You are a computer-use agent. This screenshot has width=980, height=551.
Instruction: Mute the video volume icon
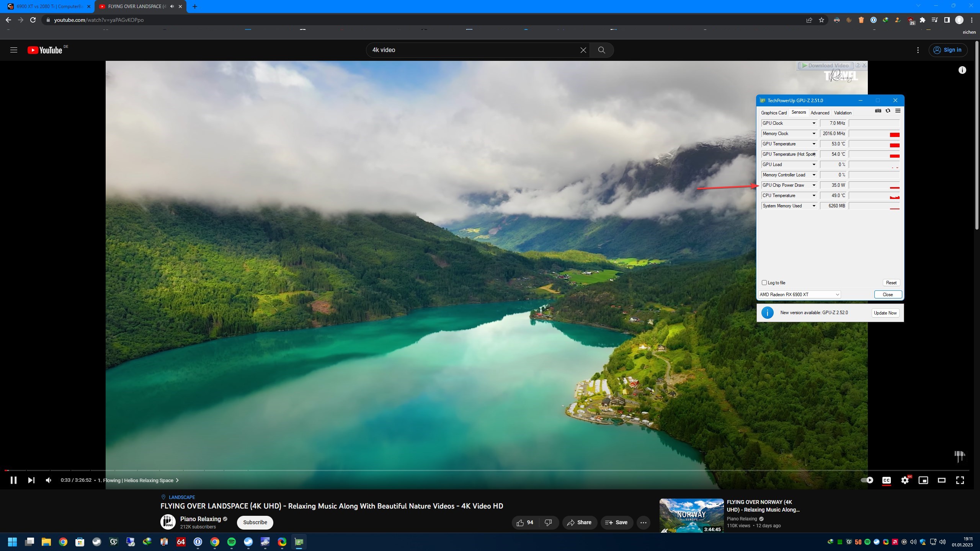pos(49,480)
